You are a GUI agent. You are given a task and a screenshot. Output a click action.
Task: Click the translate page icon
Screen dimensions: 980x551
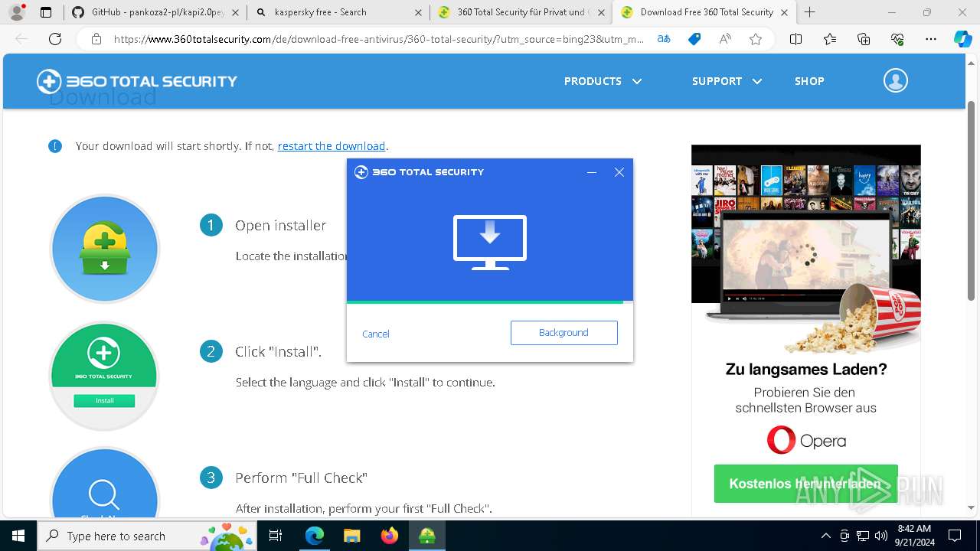coord(664,39)
